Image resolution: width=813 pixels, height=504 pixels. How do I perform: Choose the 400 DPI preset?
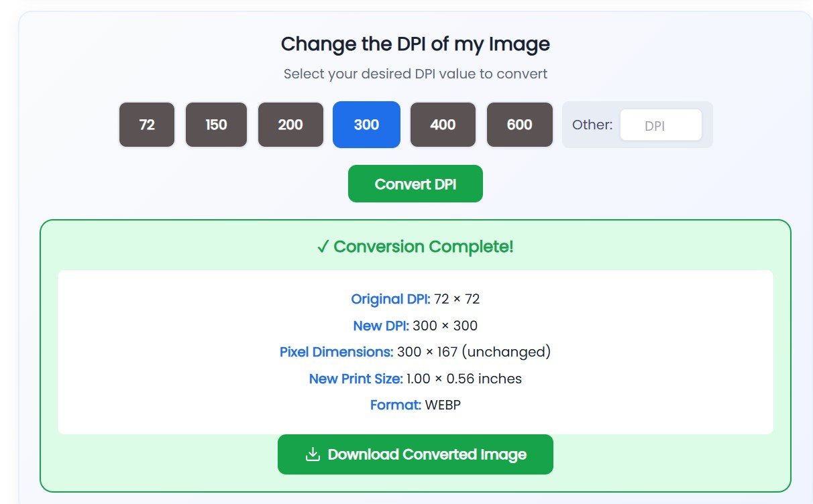coord(443,125)
